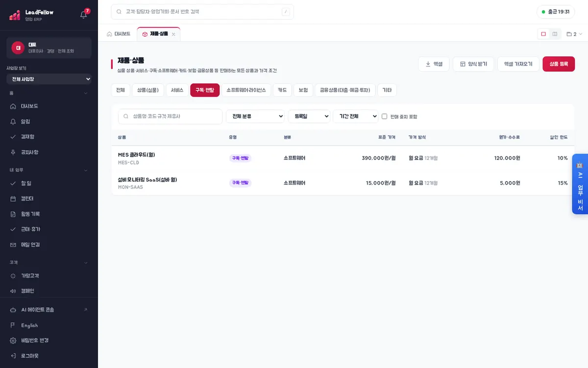This screenshot has width=588, height=368.
Task: Switch to single-pane view icon
Action: [543, 34]
